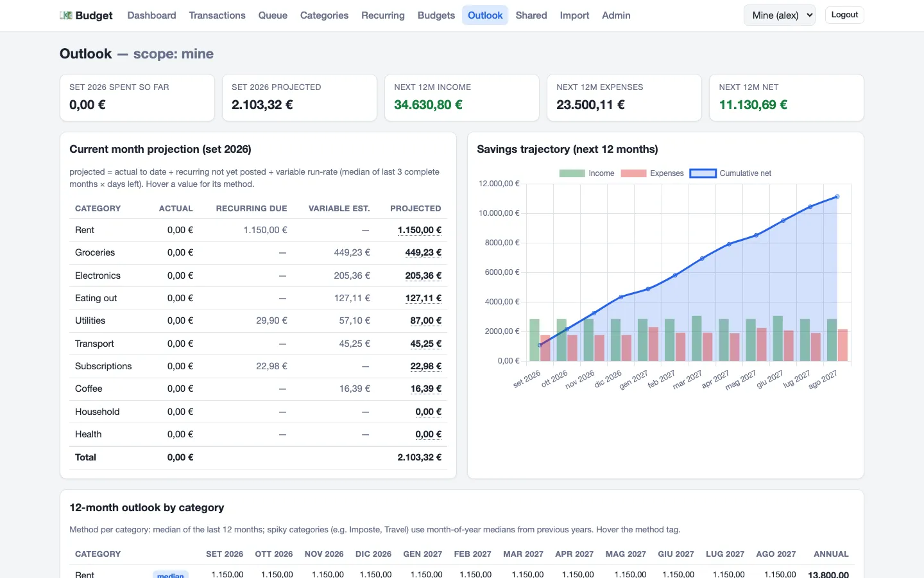The width and height of the screenshot is (924, 578).
Task: Click the GIU 2027 column header
Action: tap(676, 554)
